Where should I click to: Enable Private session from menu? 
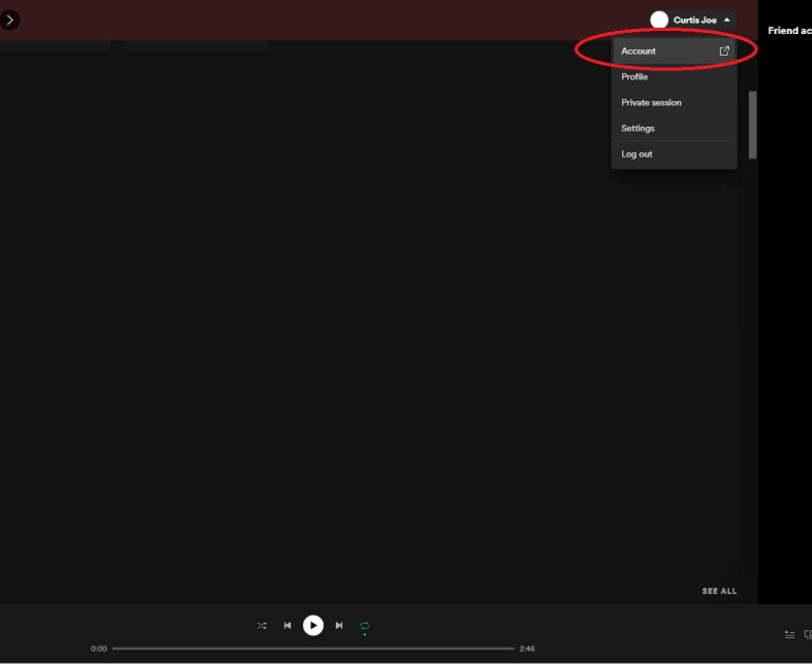pos(651,103)
